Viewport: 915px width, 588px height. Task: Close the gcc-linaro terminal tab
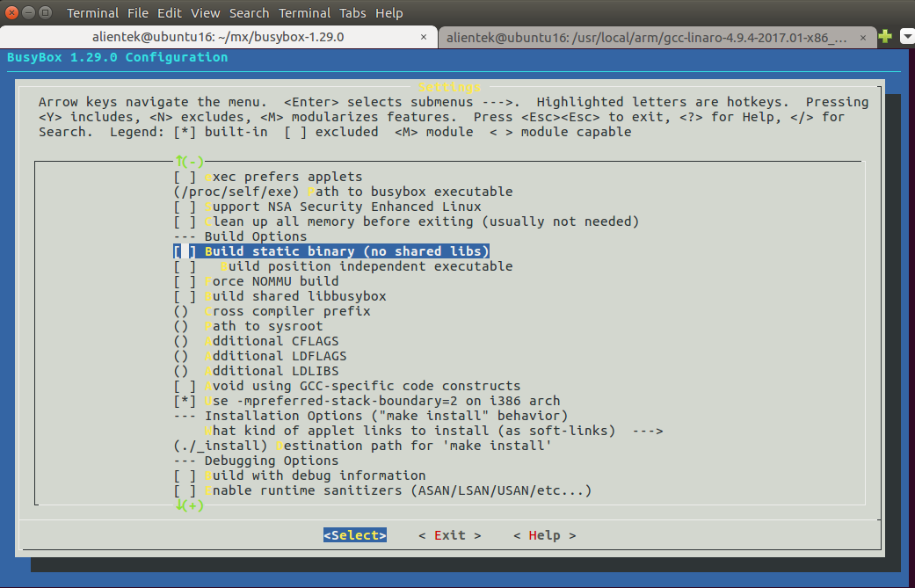863,38
